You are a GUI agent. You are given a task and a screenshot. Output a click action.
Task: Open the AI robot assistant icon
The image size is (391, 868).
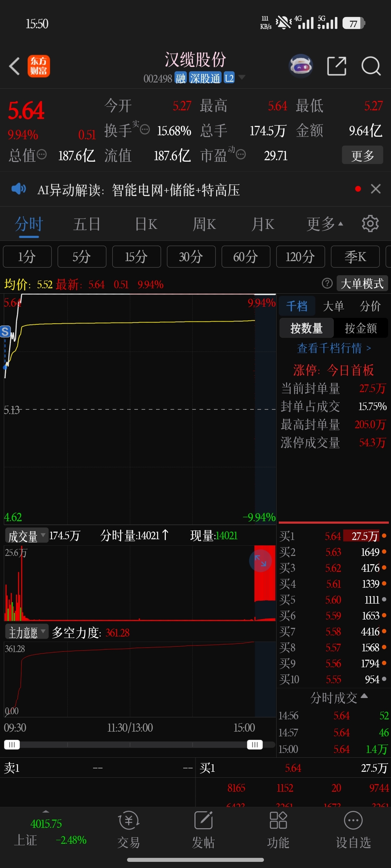pyautogui.click(x=301, y=66)
